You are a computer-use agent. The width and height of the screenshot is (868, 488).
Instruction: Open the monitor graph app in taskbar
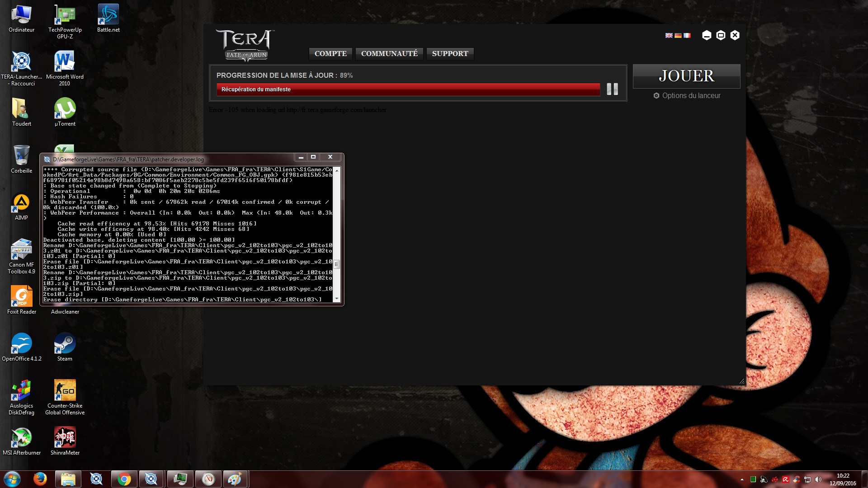[180, 479]
